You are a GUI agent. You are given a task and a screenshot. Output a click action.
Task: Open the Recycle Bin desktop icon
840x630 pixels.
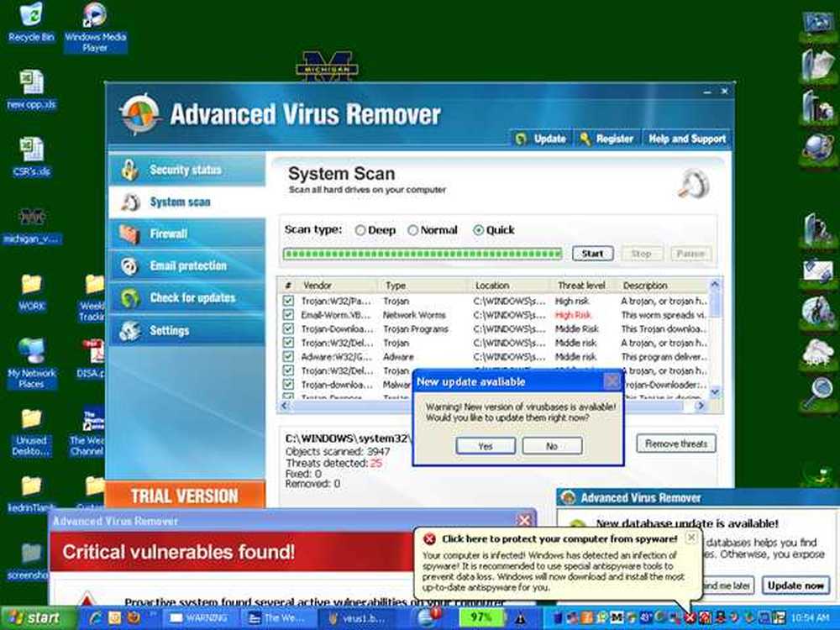[31, 23]
